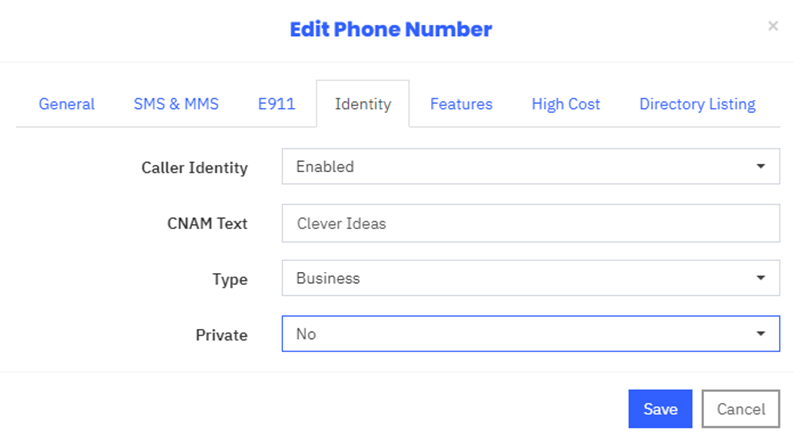
Task: Close the Edit Phone Number dialog
Action: 772,27
